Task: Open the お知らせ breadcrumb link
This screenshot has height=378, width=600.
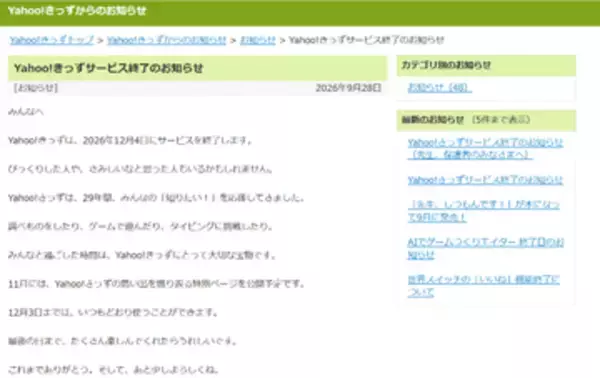Action: [258, 40]
